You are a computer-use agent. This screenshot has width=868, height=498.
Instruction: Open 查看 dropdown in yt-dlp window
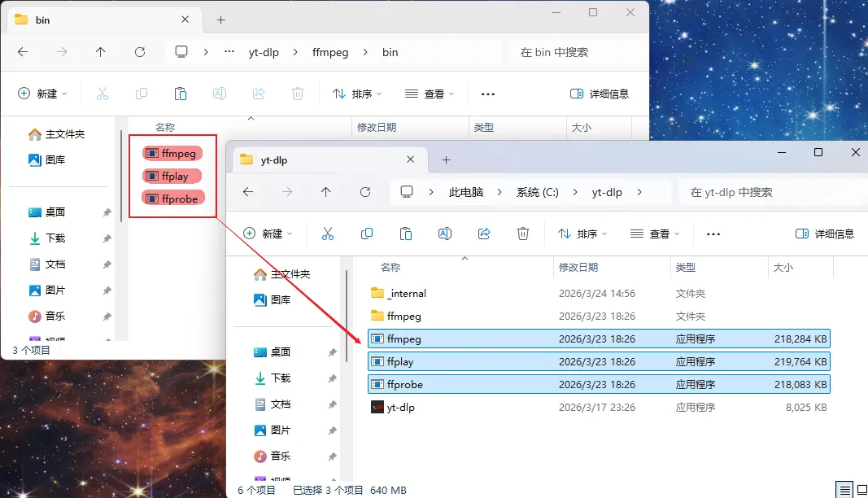[x=655, y=234]
